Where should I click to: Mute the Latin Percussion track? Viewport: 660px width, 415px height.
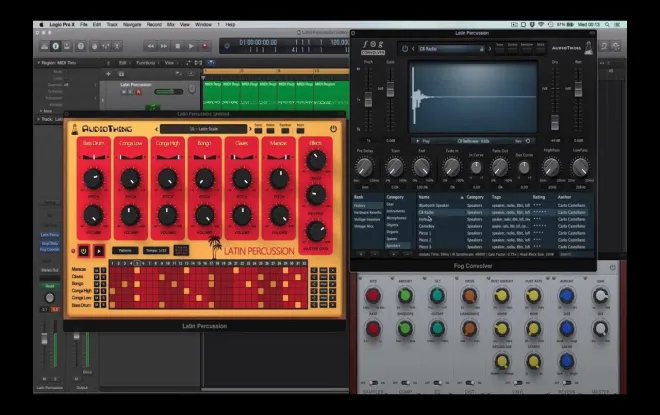pyautogui.click(x=123, y=92)
